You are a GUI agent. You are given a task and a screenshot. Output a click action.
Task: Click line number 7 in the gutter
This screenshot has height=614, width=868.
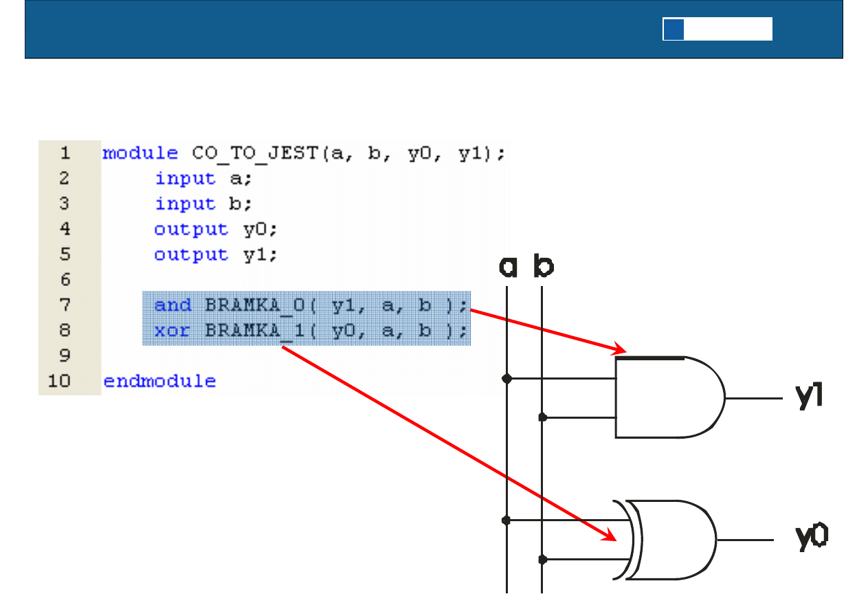tap(64, 305)
